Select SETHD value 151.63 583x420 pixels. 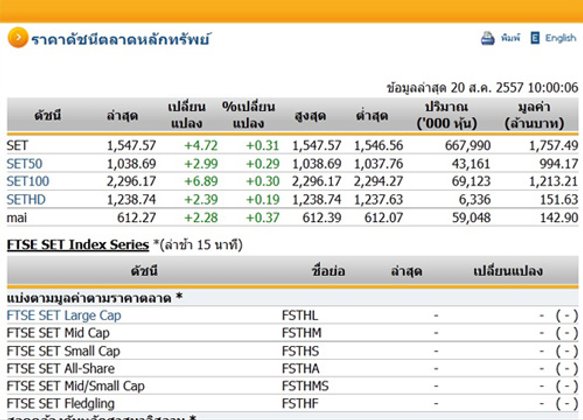point(559,200)
